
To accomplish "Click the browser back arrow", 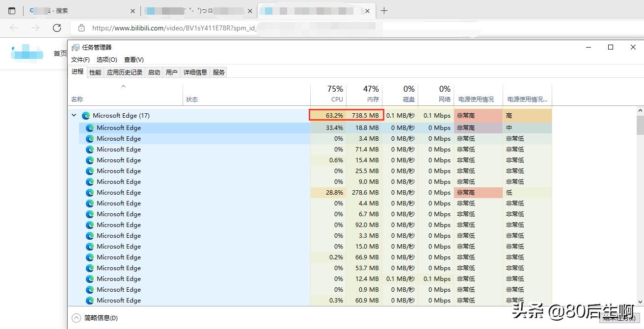I will (x=14, y=28).
